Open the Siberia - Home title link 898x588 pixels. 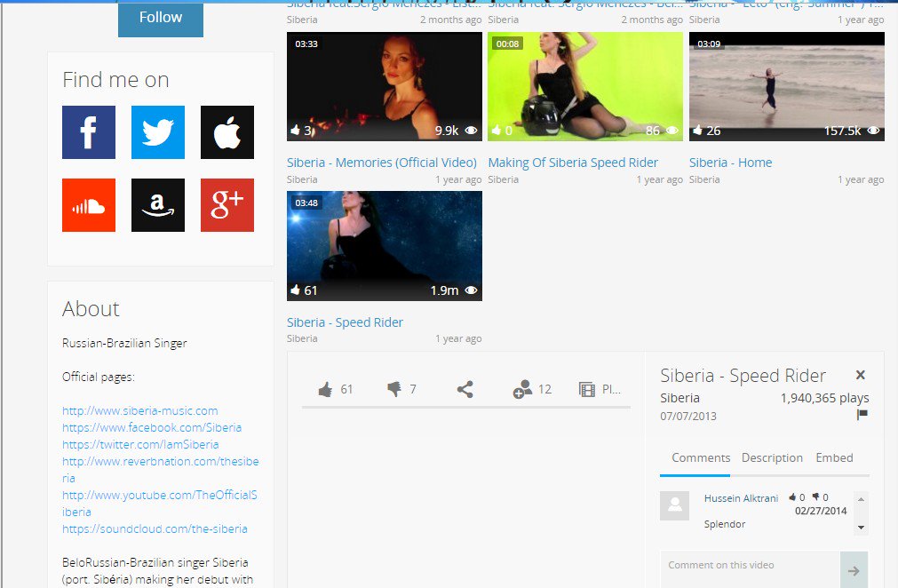coord(731,163)
